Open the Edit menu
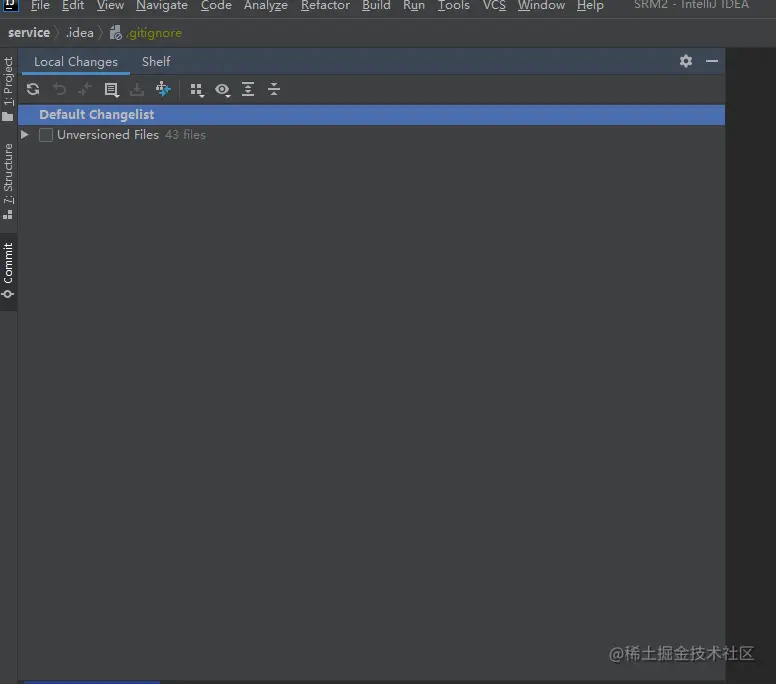This screenshot has height=684, width=776. click(x=73, y=5)
